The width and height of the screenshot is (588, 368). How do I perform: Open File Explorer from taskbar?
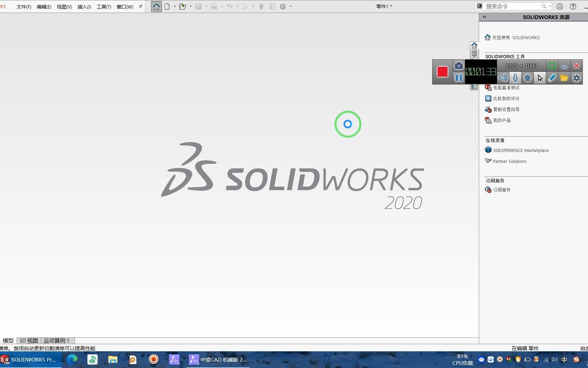[x=113, y=359]
